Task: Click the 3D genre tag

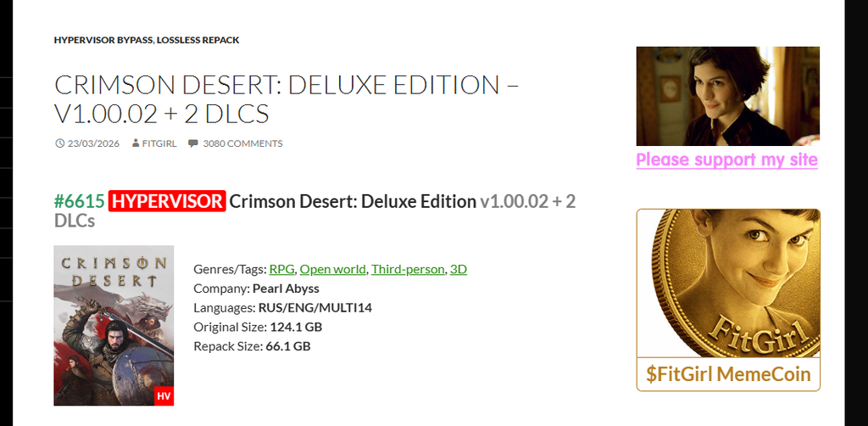Action: tap(459, 269)
